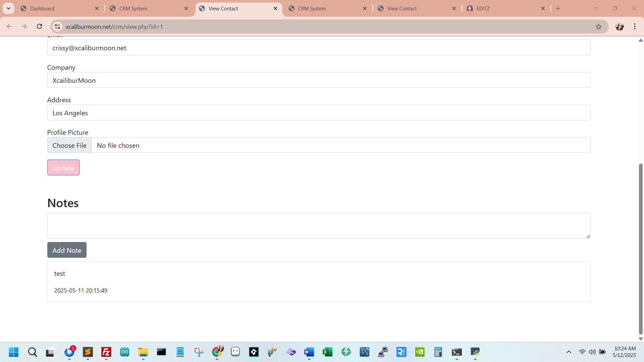
Task: Open PuTTY from the taskbar
Action: (x=383, y=352)
